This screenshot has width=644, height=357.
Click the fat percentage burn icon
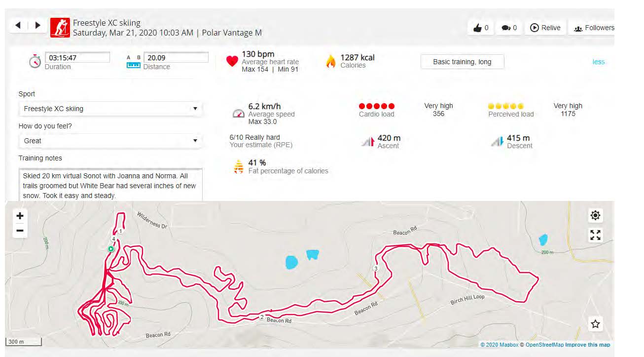(x=238, y=167)
